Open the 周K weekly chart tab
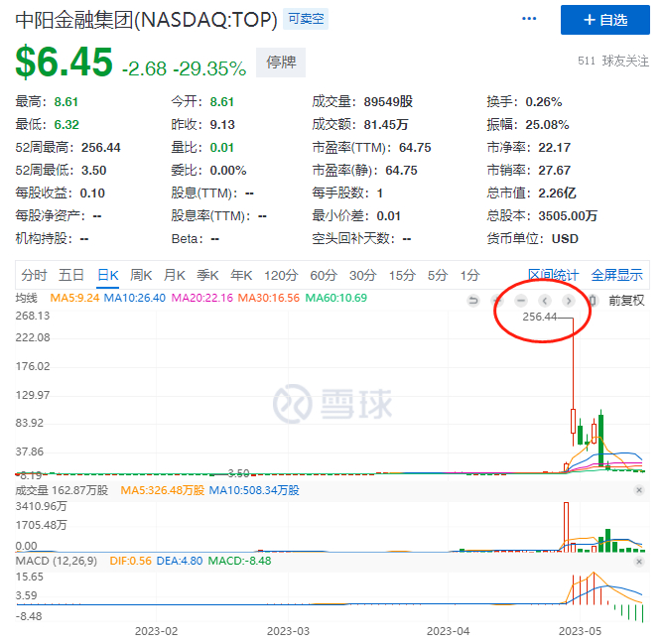The height and width of the screenshot is (644, 665). pos(141,275)
